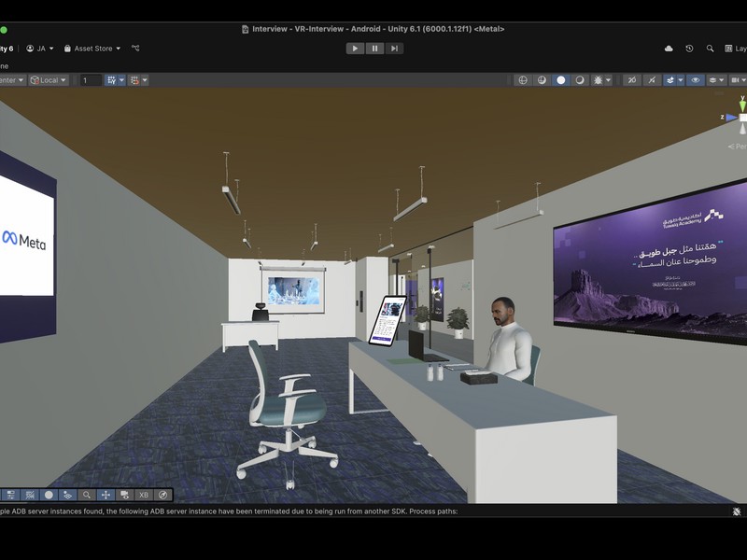Select the Shaded draw mode

(x=561, y=80)
